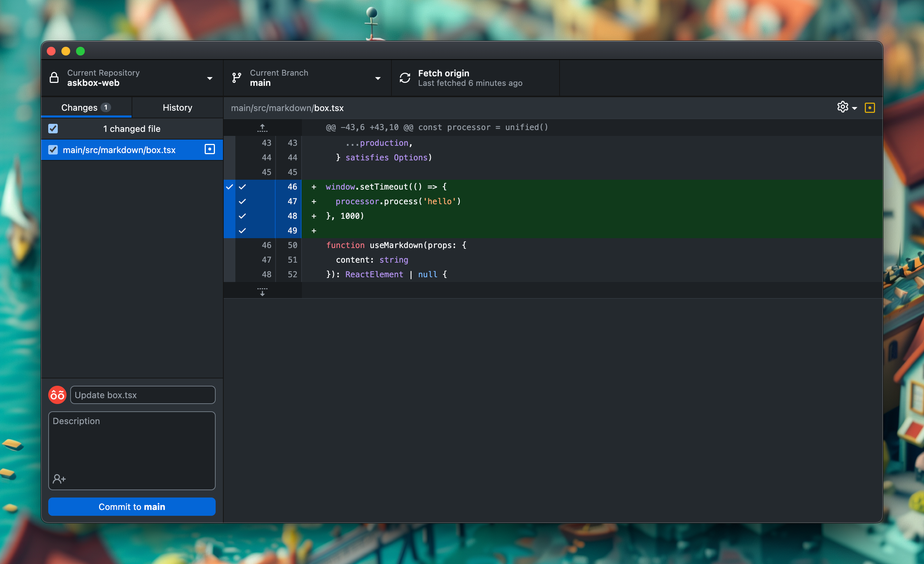
Task: Switch to the Changes tab
Action: pyautogui.click(x=86, y=107)
